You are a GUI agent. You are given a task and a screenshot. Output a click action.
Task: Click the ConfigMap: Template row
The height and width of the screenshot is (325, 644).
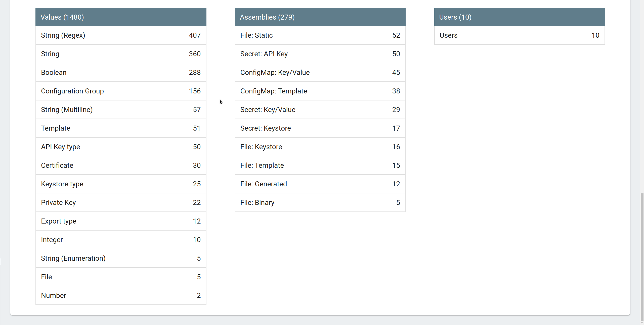pos(320,91)
